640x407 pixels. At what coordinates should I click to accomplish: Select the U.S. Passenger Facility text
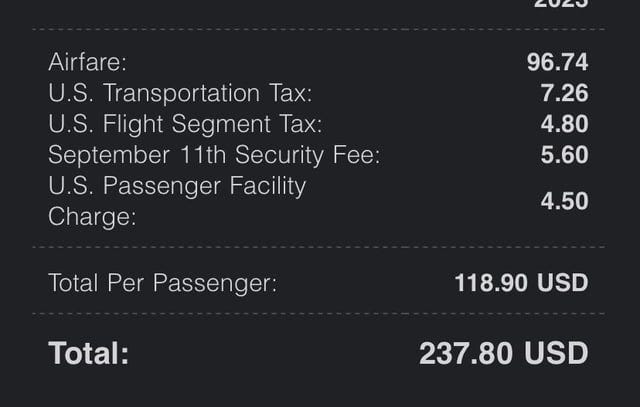[177, 186]
